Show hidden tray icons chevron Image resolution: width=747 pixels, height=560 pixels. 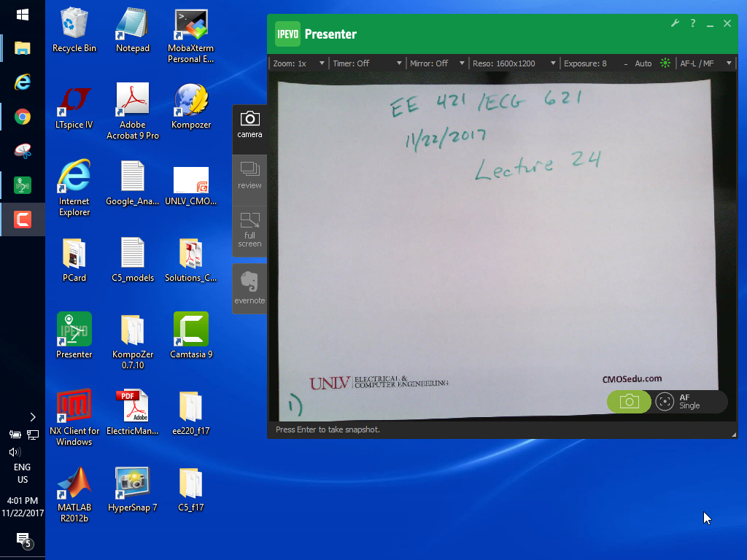[x=32, y=417]
